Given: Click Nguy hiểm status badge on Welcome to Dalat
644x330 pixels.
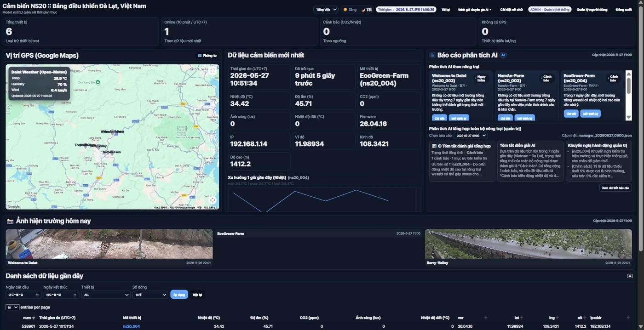Looking at the screenshot, I should (x=481, y=78).
